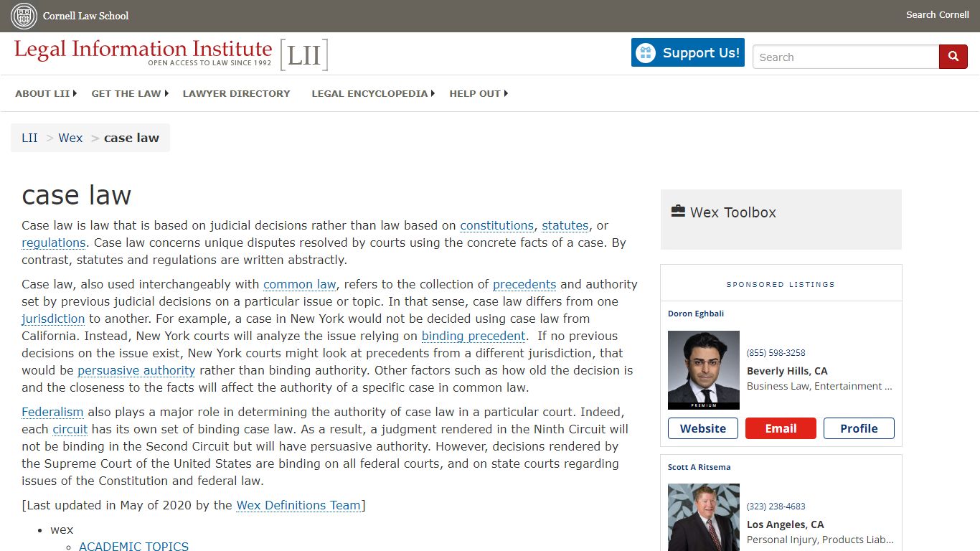Screen dimensions: 980x551
Task: Click Doron Eghbali's profile photo
Action: (704, 370)
